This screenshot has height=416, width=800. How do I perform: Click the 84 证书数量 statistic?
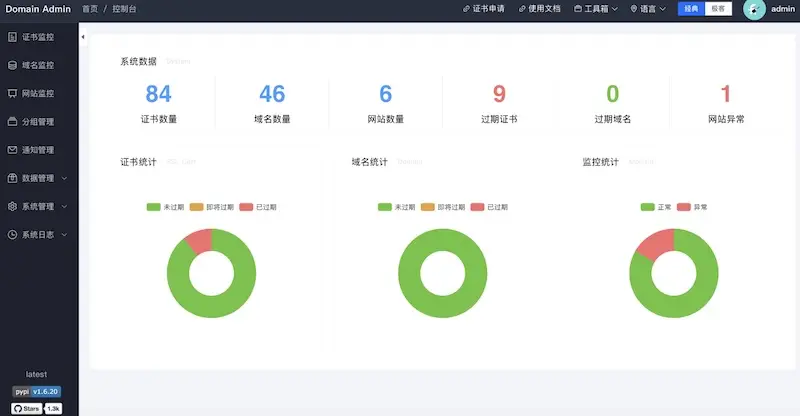159,104
